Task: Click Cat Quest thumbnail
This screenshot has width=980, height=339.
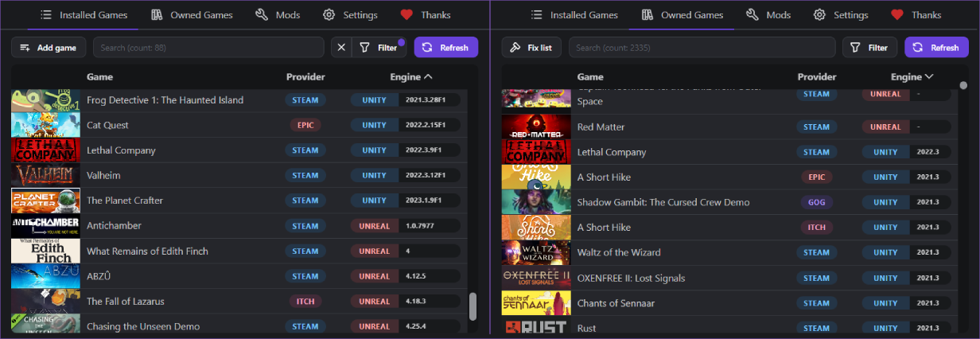Action: click(45, 125)
